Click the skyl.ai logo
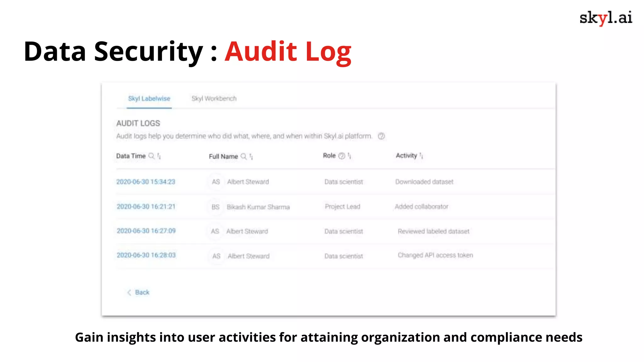644x362 pixels. click(606, 18)
